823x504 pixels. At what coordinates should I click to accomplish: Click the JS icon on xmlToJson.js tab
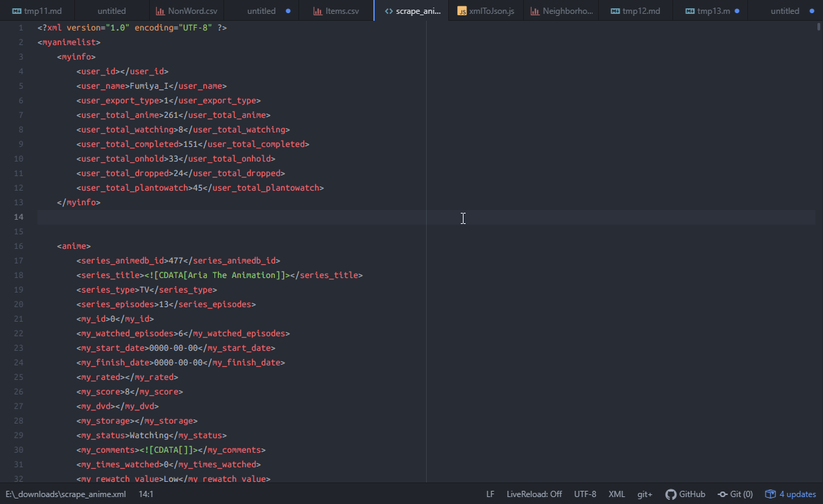pyautogui.click(x=461, y=11)
